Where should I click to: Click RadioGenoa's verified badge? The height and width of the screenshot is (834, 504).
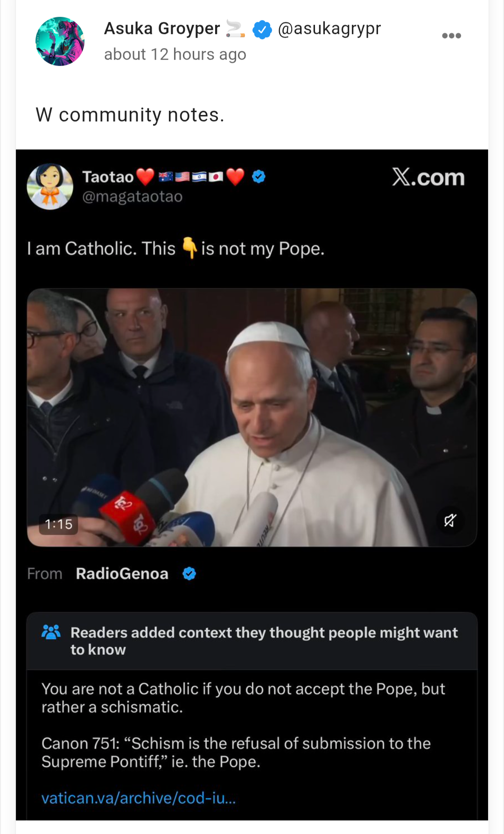click(189, 573)
